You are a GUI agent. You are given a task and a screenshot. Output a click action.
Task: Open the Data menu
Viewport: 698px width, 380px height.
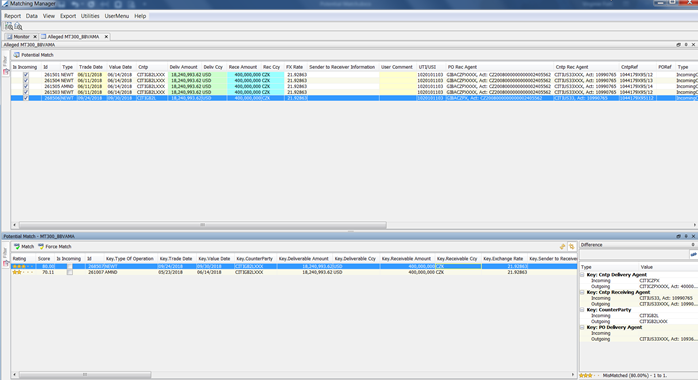[32, 16]
